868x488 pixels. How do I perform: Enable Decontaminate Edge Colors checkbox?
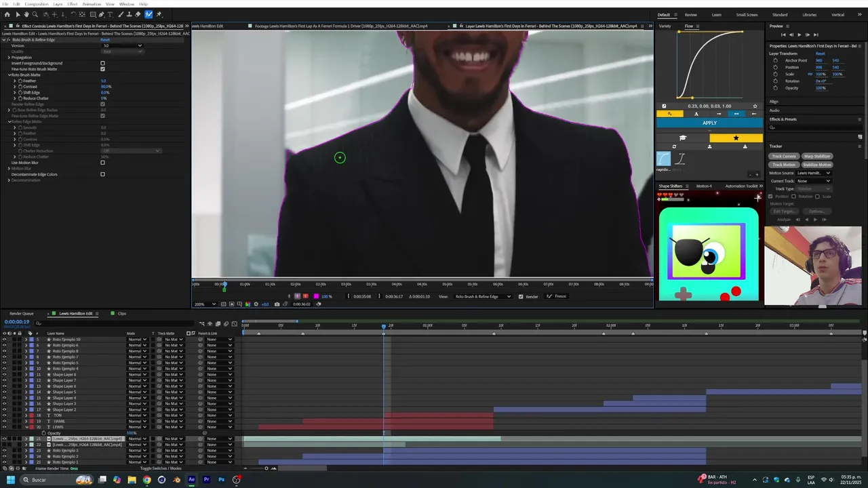102,174
